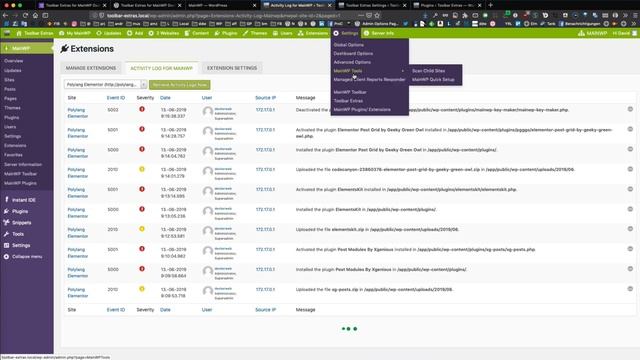Viewport: 640px width, 360px height.
Task: Click the Snippets sidebar icon
Action: pyautogui.click(x=6, y=222)
